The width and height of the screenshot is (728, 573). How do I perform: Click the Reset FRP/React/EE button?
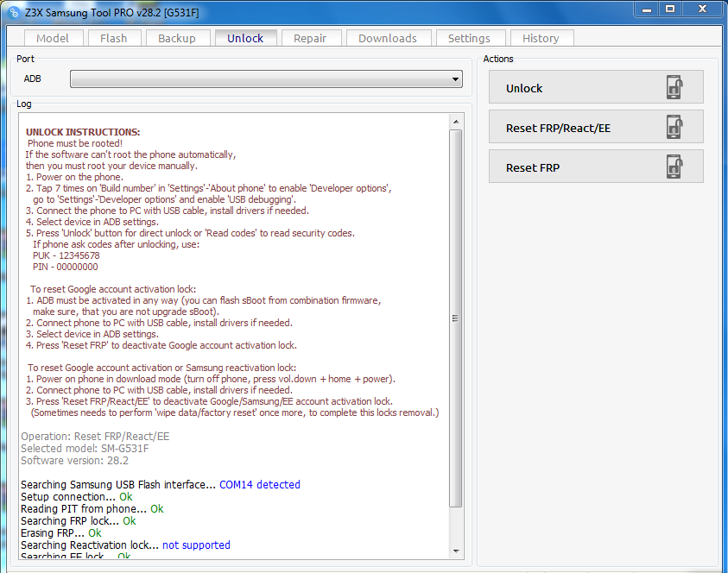click(x=596, y=128)
